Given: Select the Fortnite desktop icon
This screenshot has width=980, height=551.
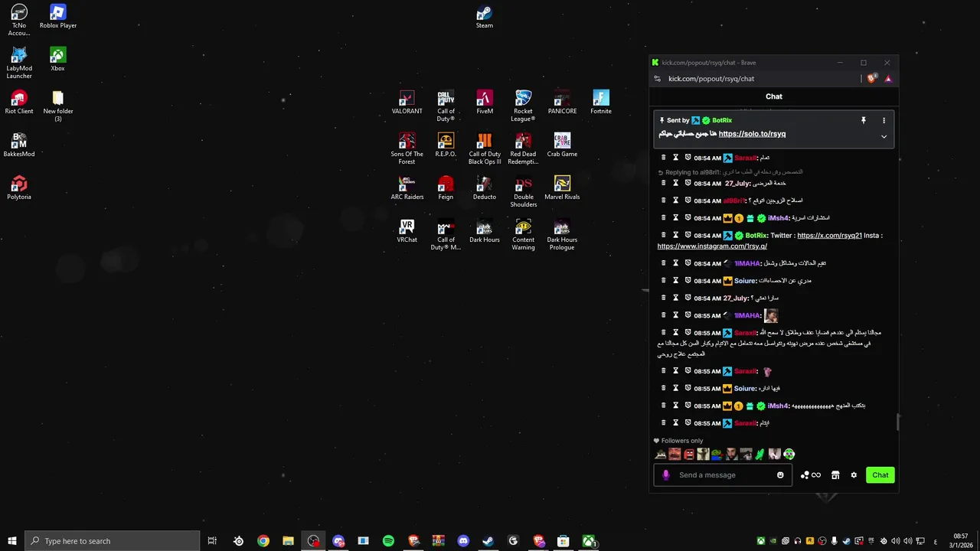Looking at the screenshot, I should [601, 103].
